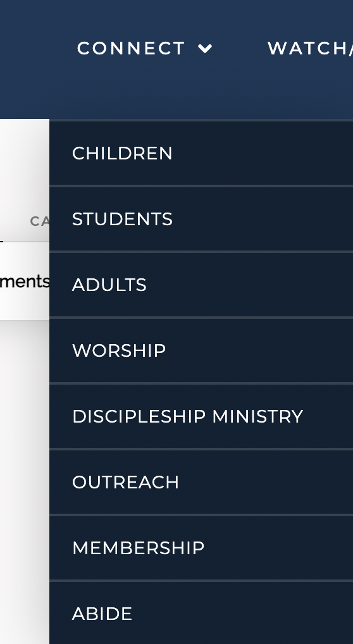Click the partially hidden CA tab label
Screen dimensions: 353x644
click(39, 221)
